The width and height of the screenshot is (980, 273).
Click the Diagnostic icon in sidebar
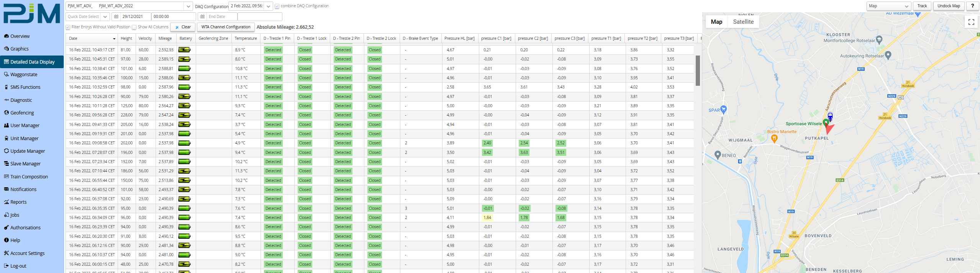click(6, 100)
